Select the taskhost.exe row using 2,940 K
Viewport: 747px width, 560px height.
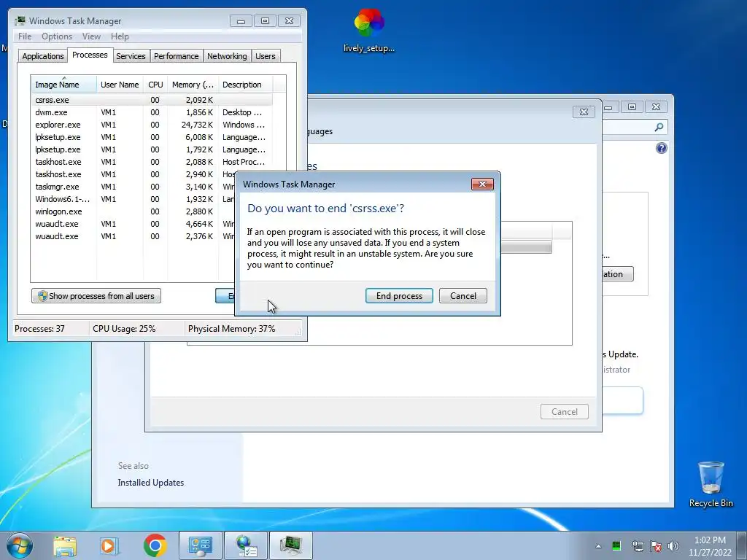(133, 174)
